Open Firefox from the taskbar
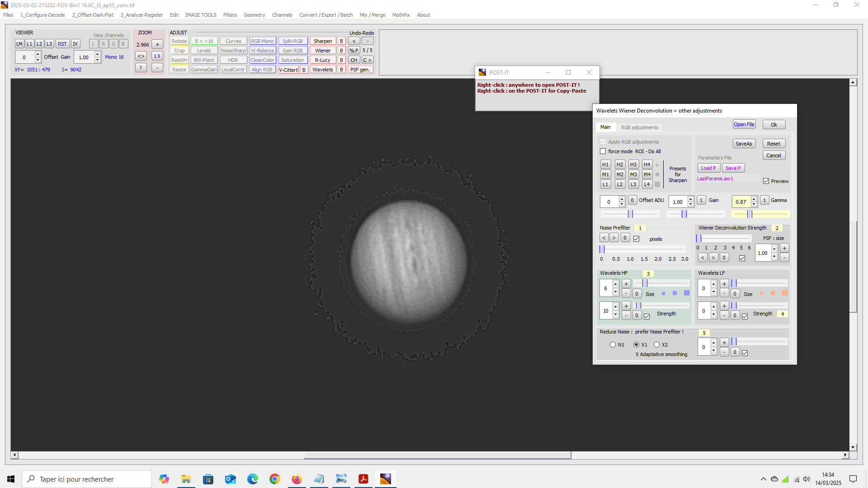The image size is (868, 488). point(297,479)
